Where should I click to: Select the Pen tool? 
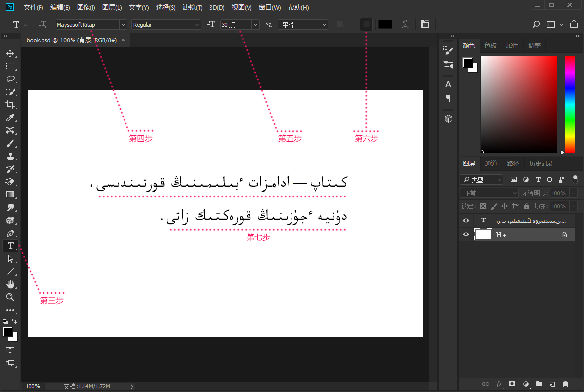10,233
